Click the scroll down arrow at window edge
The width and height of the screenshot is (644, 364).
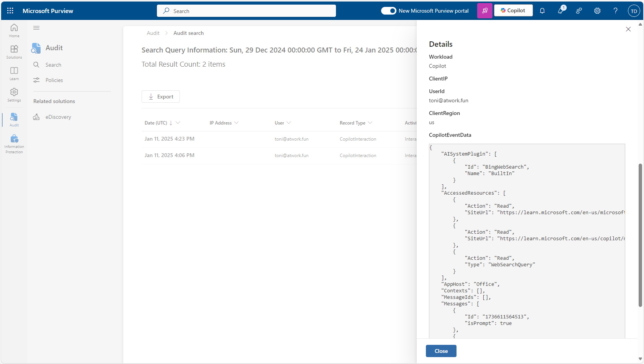pyautogui.click(x=640, y=359)
